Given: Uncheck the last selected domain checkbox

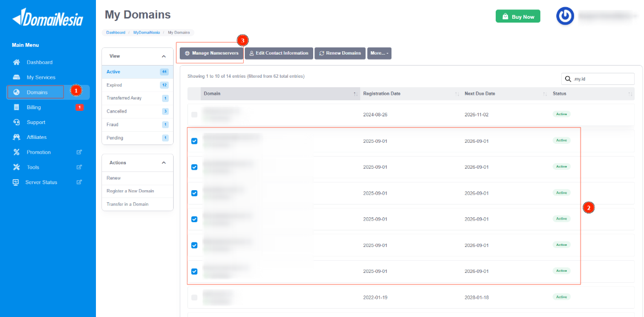Looking at the screenshot, I should pyautogui.click(x=194, y=271).
